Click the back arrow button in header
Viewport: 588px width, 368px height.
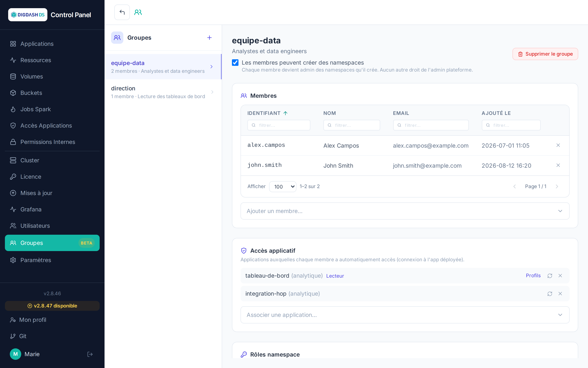pyautogui.click(x=122, y=12)
